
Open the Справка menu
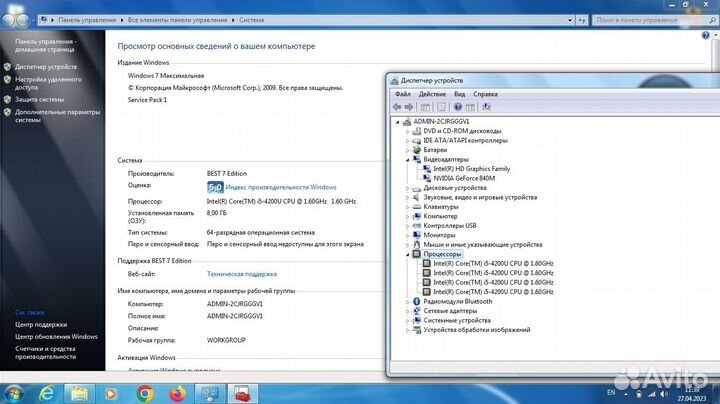485,94
